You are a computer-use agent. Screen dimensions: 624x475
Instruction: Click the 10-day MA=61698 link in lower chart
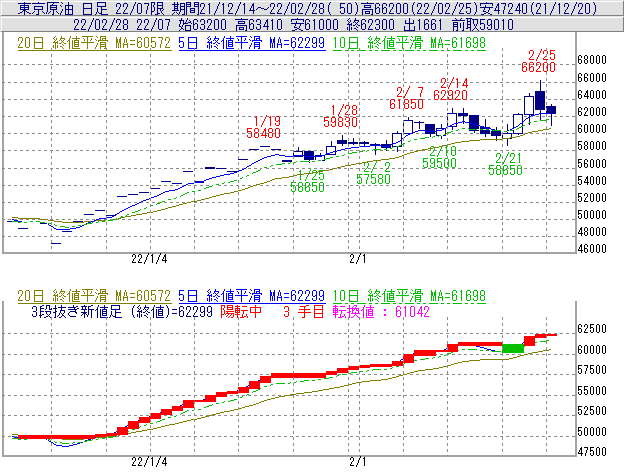click(x=409, y=296)
